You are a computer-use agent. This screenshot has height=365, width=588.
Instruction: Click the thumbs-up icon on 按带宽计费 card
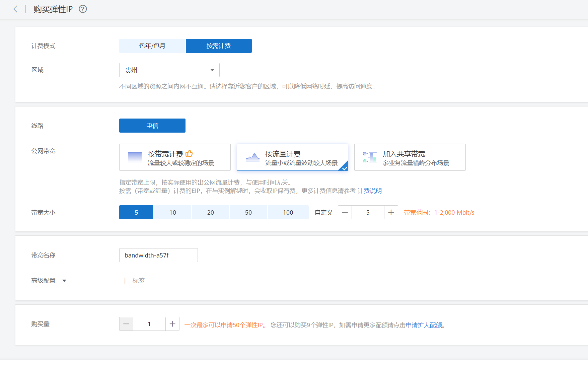click(x=189, y=153)
